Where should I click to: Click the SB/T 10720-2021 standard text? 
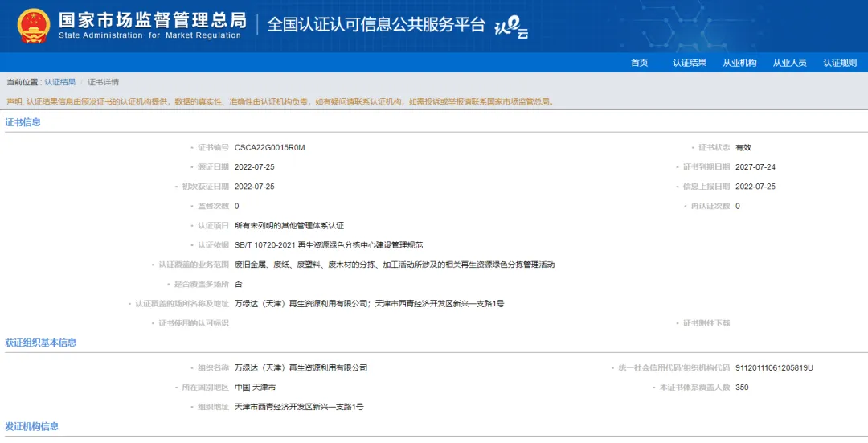pos(329,244)
